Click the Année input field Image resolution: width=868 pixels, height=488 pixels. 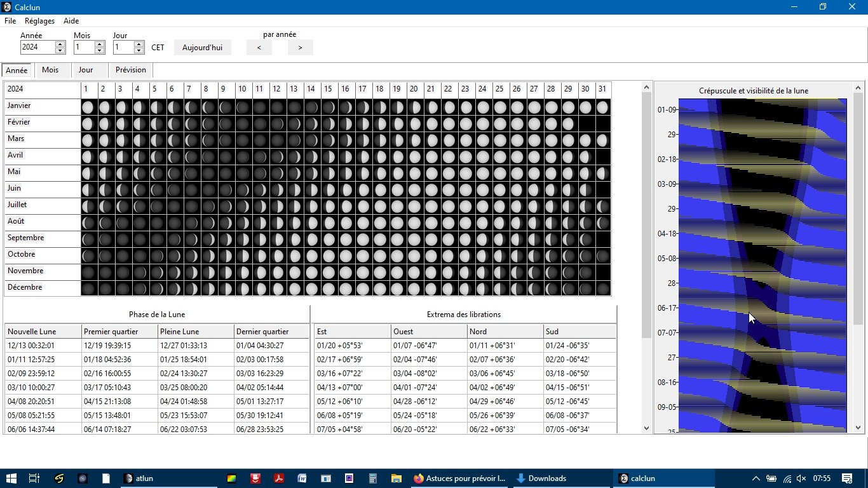pos(38,47)
